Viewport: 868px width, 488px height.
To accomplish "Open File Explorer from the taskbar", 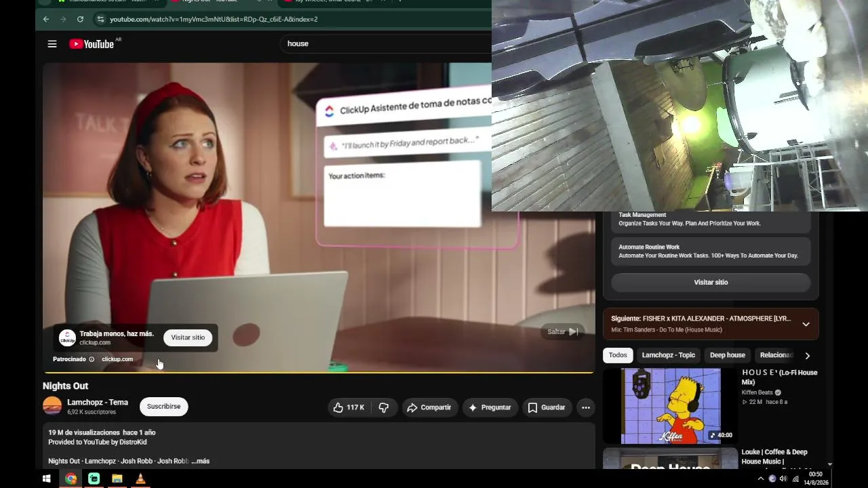I will click(x=117, y=479).
